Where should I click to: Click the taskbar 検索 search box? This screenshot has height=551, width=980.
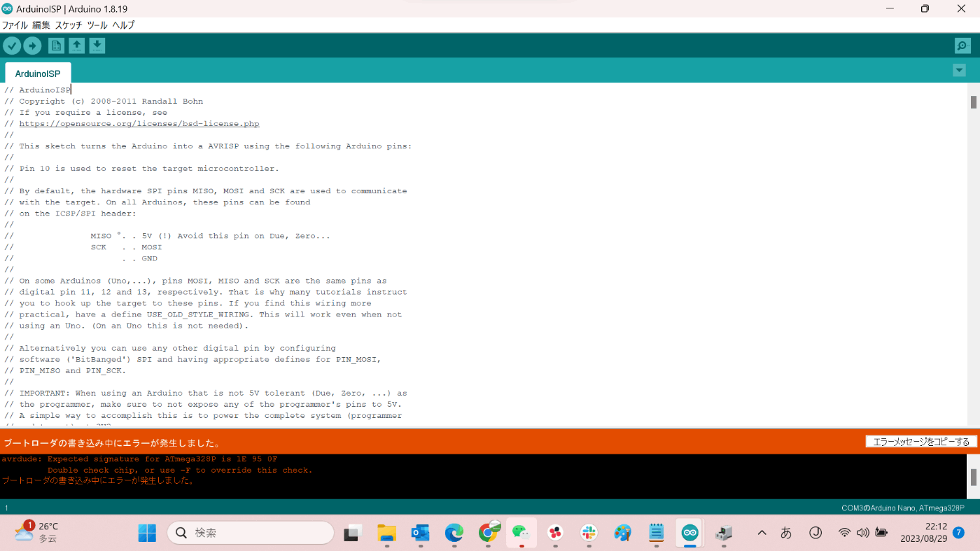click(x=251, y=533)
